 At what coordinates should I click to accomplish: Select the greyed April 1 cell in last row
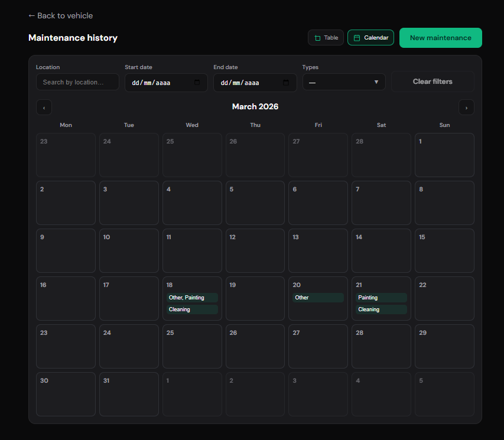click(192, 395)
